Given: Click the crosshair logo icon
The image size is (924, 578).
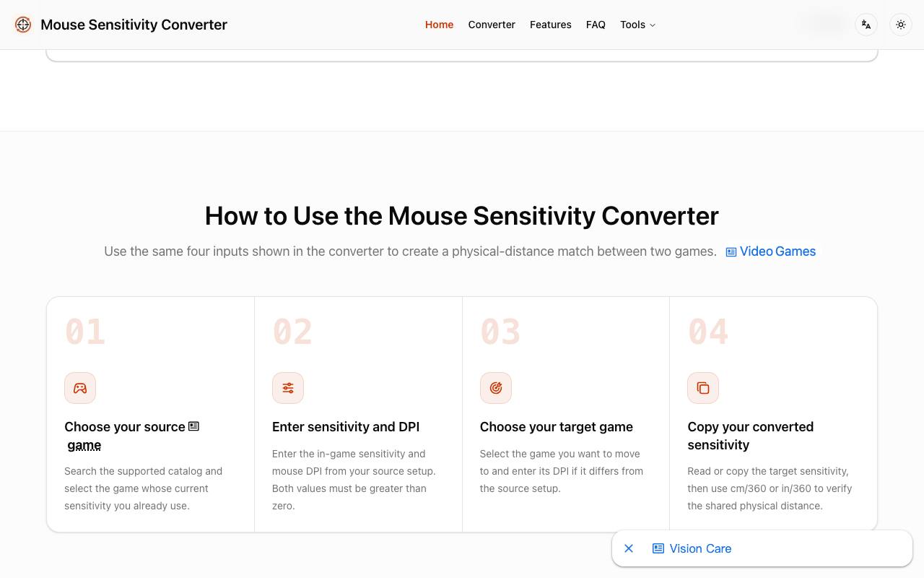Looking at the screenshot, I should (x=23, y=25).
